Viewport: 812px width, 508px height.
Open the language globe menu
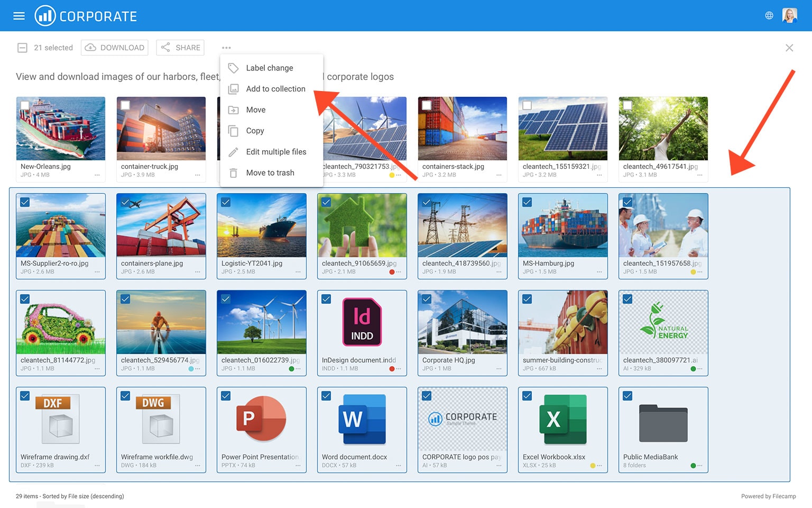pos(769,16)
